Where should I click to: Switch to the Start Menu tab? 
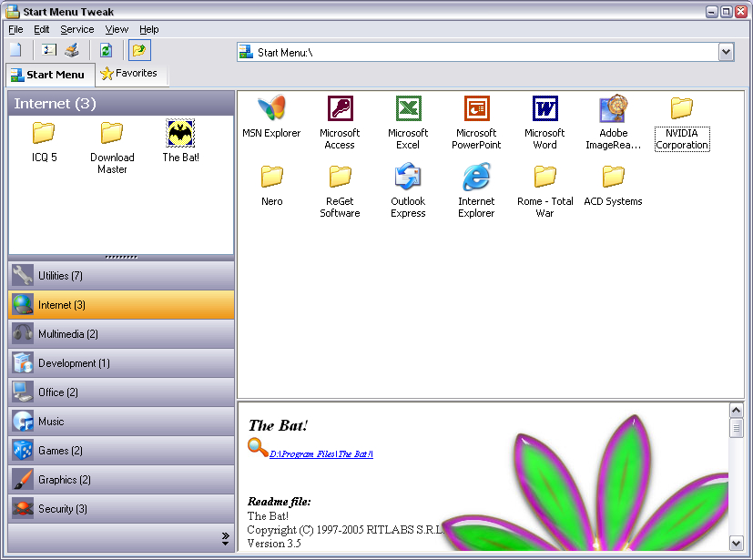[50, 75]
